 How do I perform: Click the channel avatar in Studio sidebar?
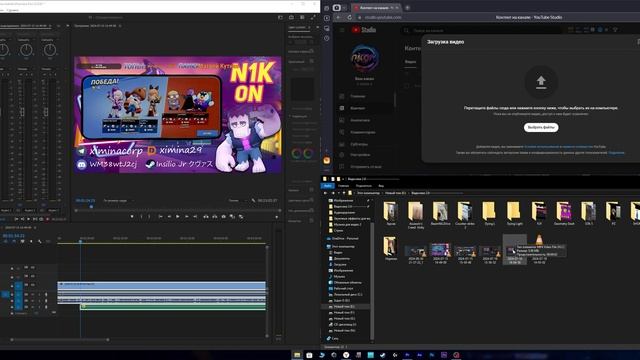coord(364,58)
